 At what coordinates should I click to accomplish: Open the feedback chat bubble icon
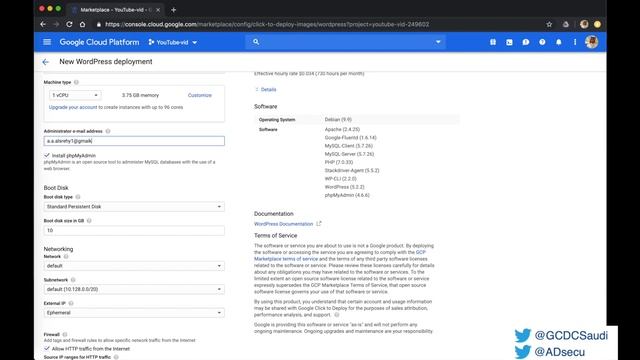coord(526,42)
